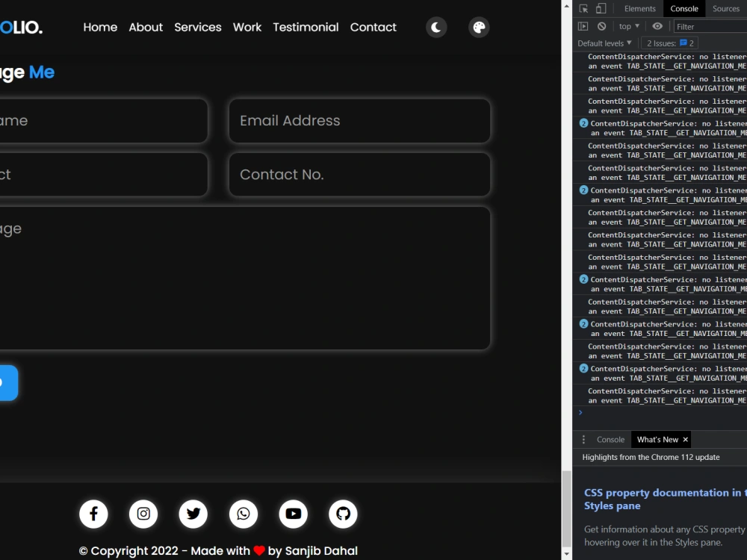Viewport: 747px width, 560px height.
Task: Clear the console with the block icon
Action: pyautogui.click(x=601, y=27)
